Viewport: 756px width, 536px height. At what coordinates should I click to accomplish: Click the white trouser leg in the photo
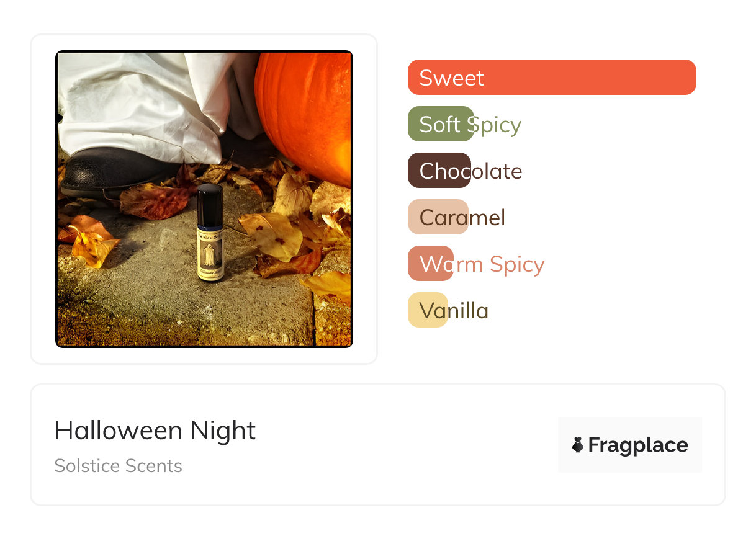(143, 99)
